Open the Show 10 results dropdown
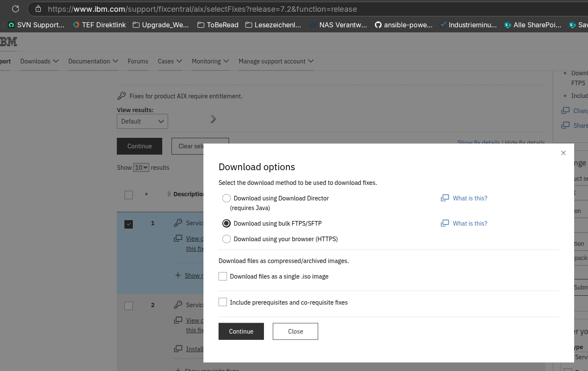This screenshot has width=588, height=371. point(141,167)
